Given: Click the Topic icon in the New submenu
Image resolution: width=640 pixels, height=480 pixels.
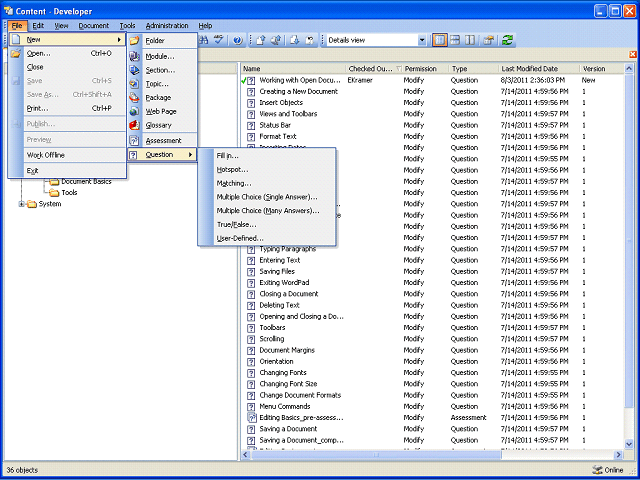Looking at the screenshot, I should point(134,84).
